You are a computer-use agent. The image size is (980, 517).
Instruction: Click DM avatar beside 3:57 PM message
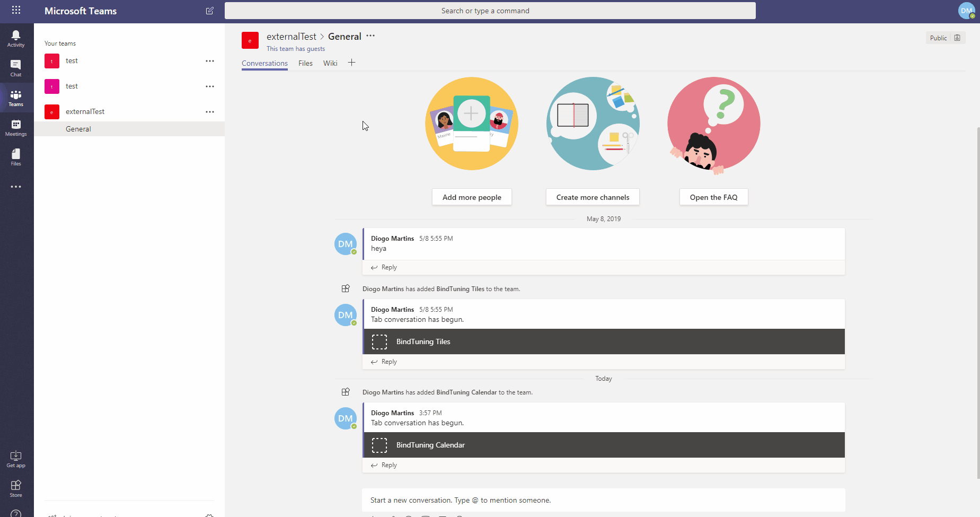(x=346, y=418)
